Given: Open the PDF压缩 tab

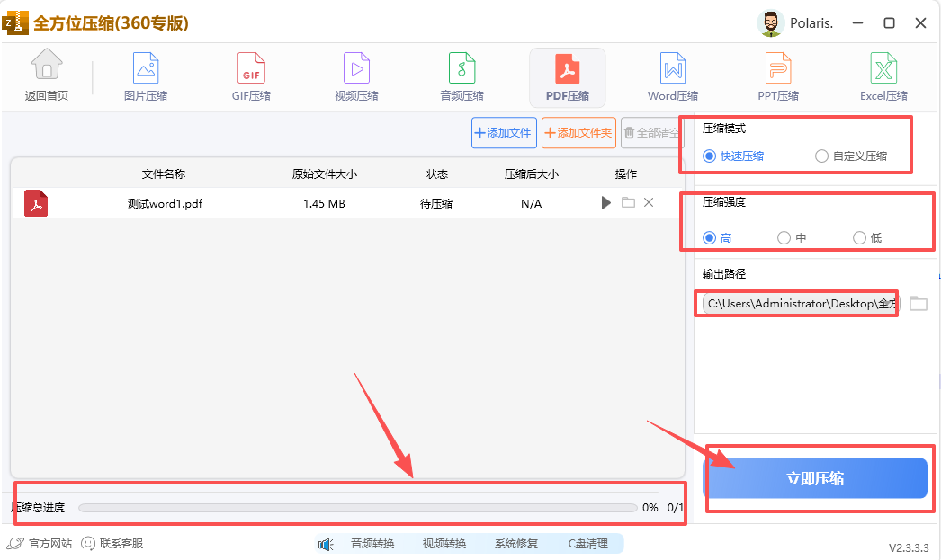Looking at the screenshot, I should pos(567,76).
